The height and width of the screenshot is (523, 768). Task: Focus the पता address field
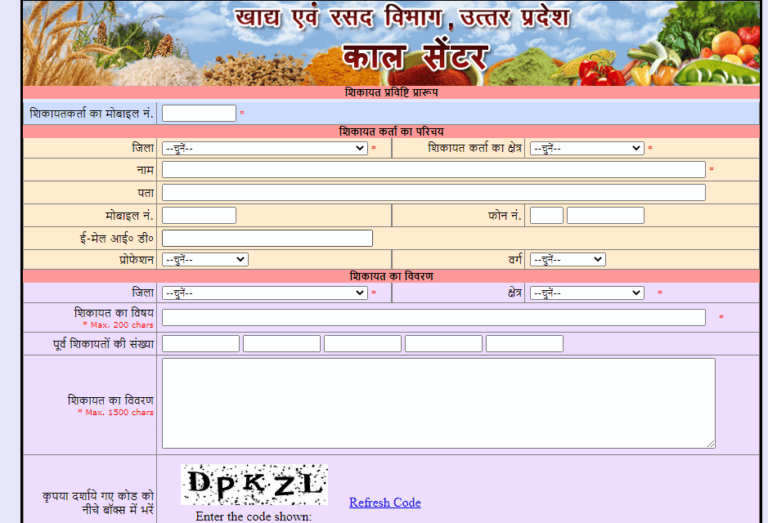pos(433,192)
